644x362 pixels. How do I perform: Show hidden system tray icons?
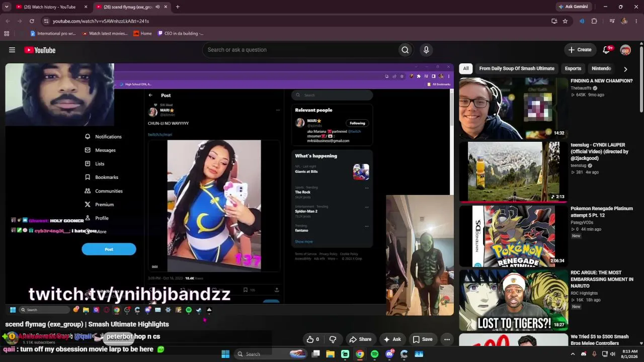point(573,354)
